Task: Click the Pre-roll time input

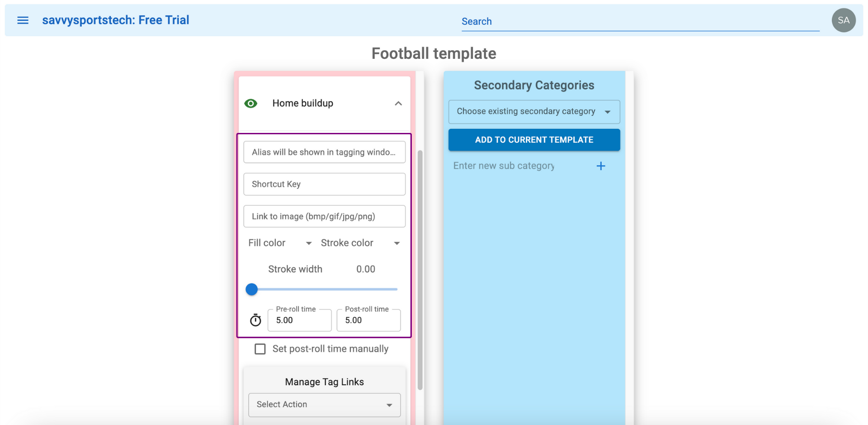Action: point(299,320)
